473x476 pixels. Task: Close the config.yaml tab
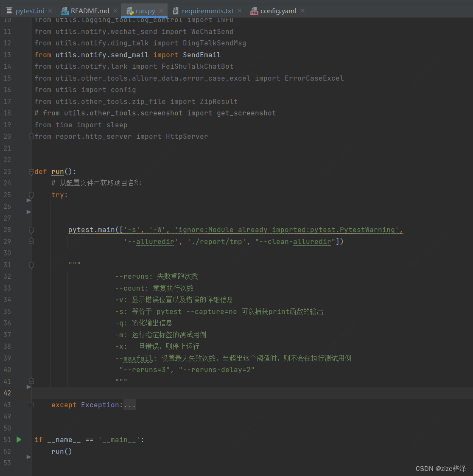pos(302,11)
